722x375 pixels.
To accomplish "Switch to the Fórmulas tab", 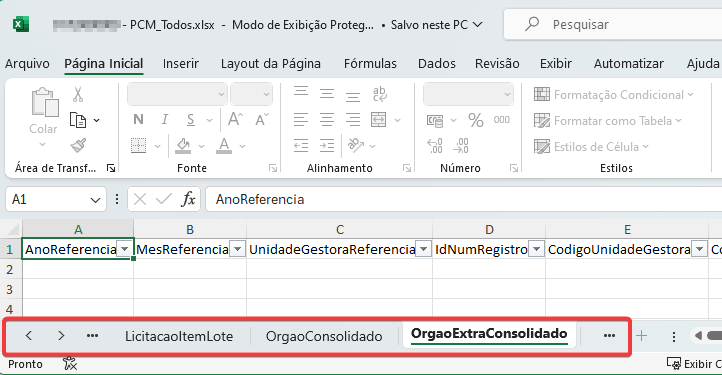I will [370, 64].
